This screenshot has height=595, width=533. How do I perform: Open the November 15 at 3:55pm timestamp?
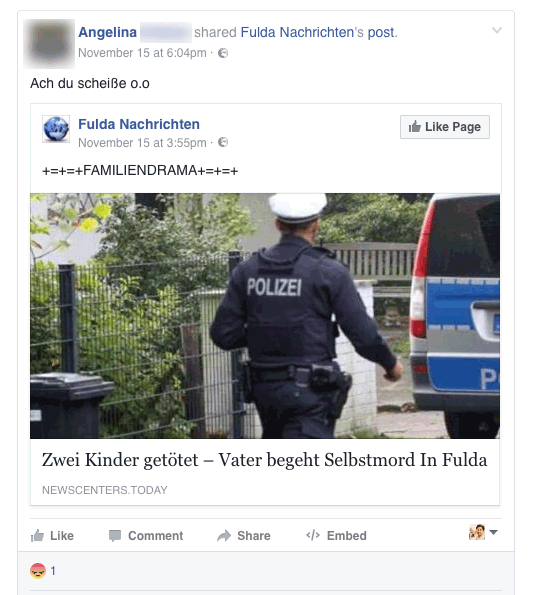click(142, 143)
